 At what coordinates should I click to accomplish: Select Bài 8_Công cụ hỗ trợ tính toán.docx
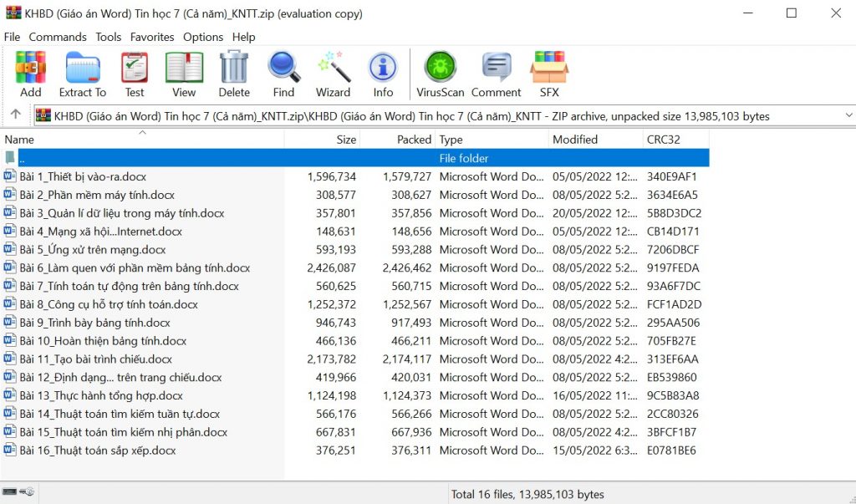point(109,304)
